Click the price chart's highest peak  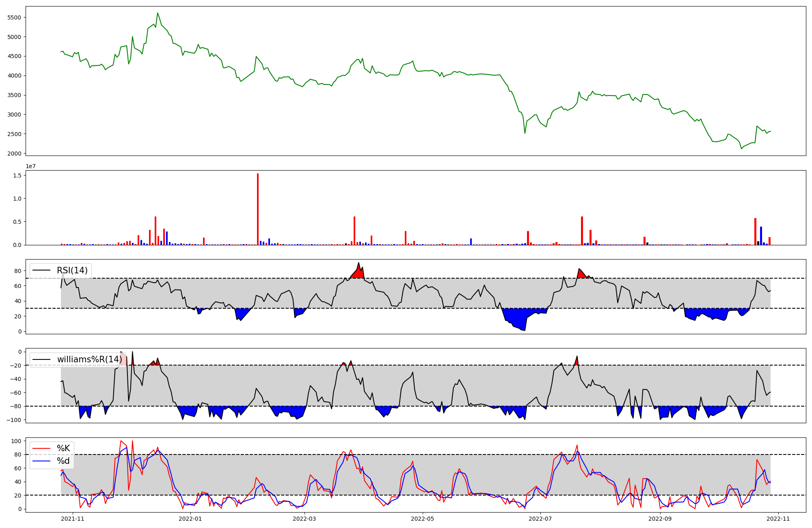(x=158, y=13)
